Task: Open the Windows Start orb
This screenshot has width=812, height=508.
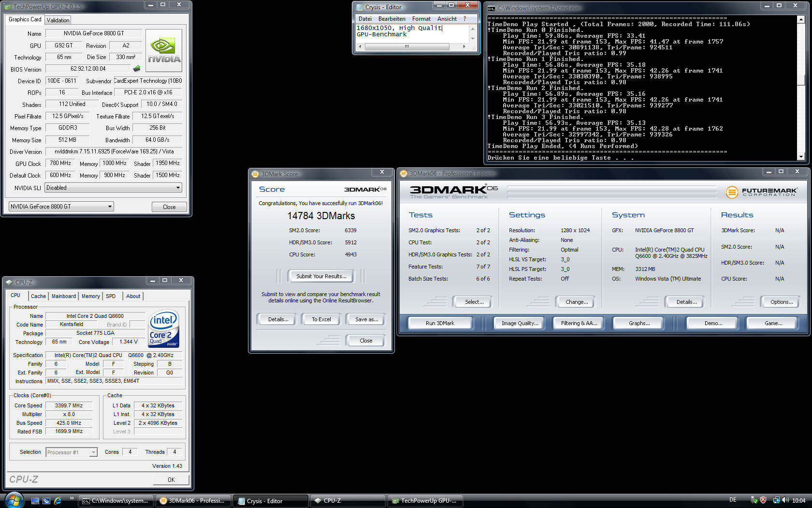Action: pos(14,500)
